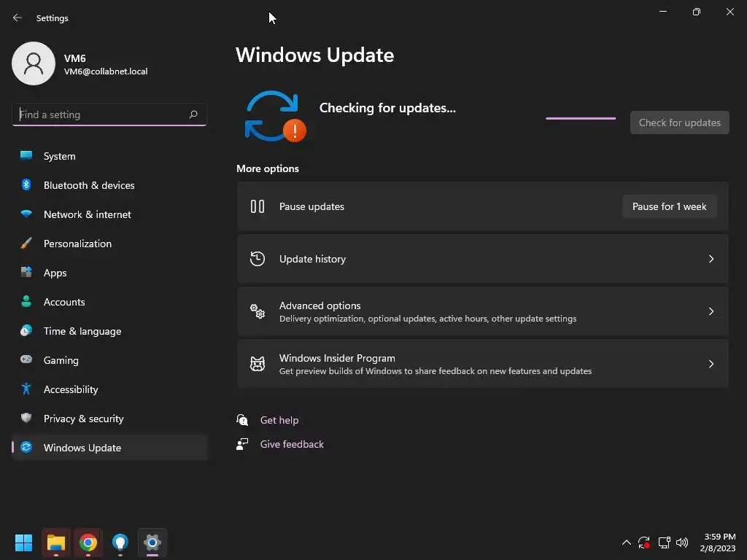Click the Pause updates label
Image resolution: width=747 pixels, height=560 pixels.
point(311,206)
